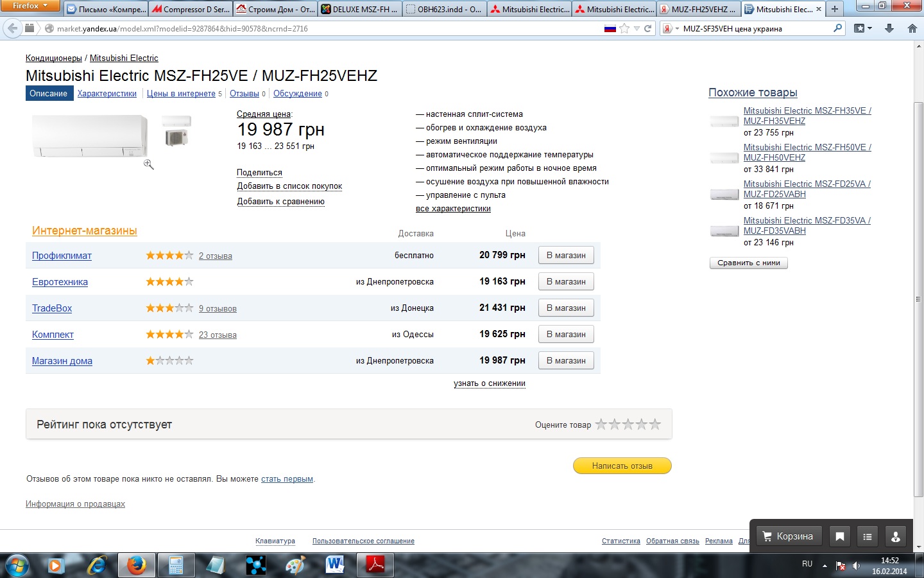Open similar model MSZ-FH35VE link
This screenshot has height=578, width=924.
pos(807,116)
